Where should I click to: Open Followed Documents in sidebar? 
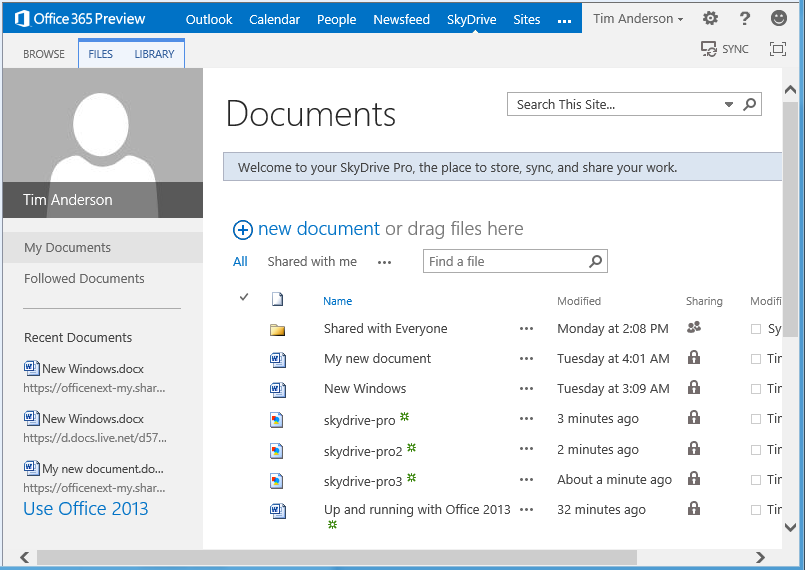84,278
